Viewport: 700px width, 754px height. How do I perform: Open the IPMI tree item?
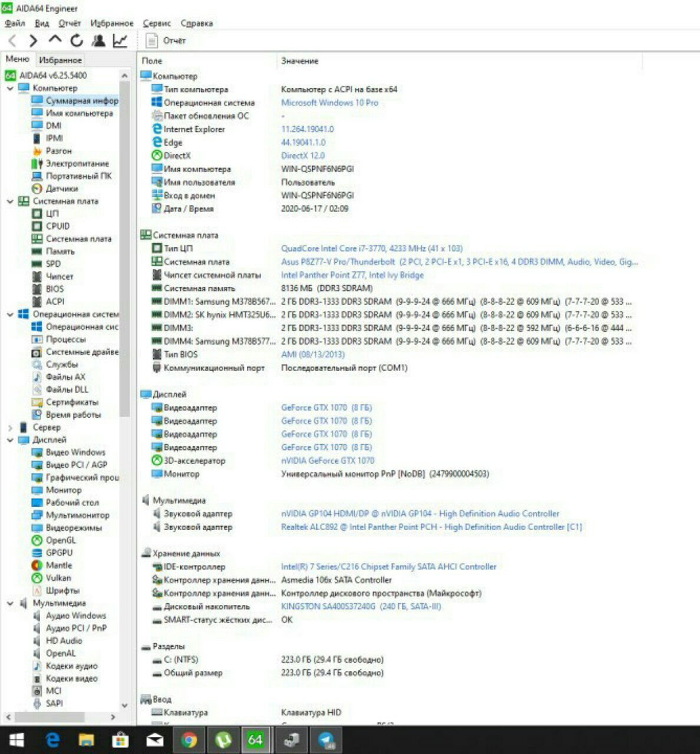coord(47,138)
